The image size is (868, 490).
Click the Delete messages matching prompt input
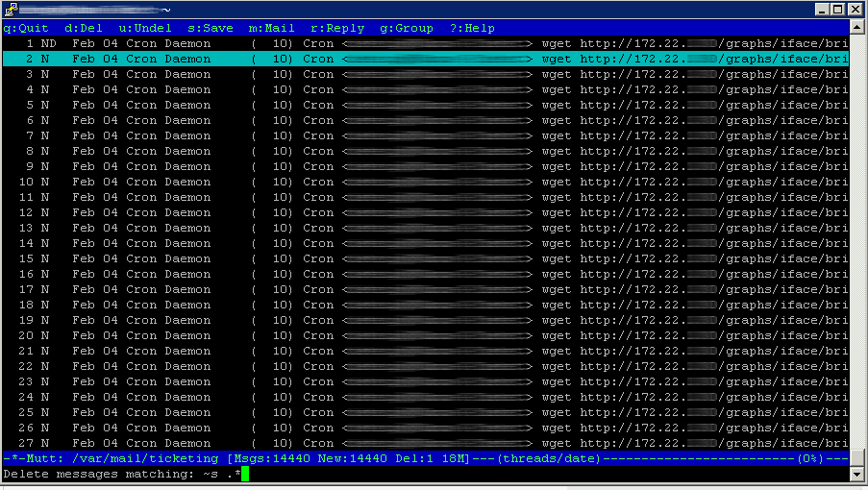pyautogui.click(x=425, y=474)
